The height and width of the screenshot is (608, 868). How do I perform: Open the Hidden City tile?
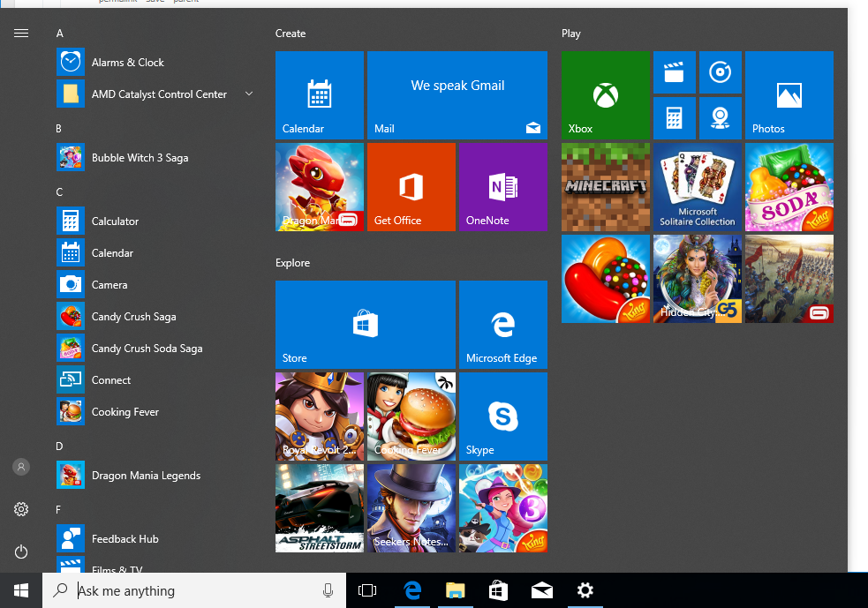pos(698,279)
